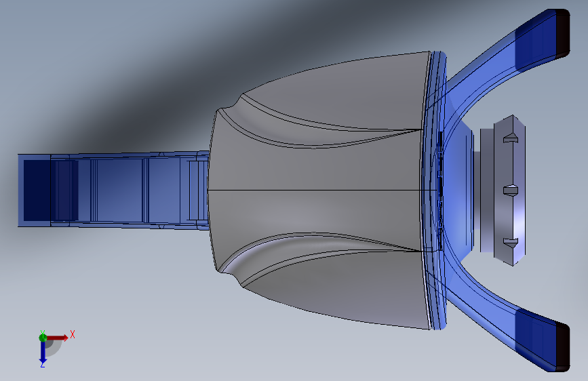
Task: Click the blue Z axis of the triad
Action: click(x=43, y=352)
